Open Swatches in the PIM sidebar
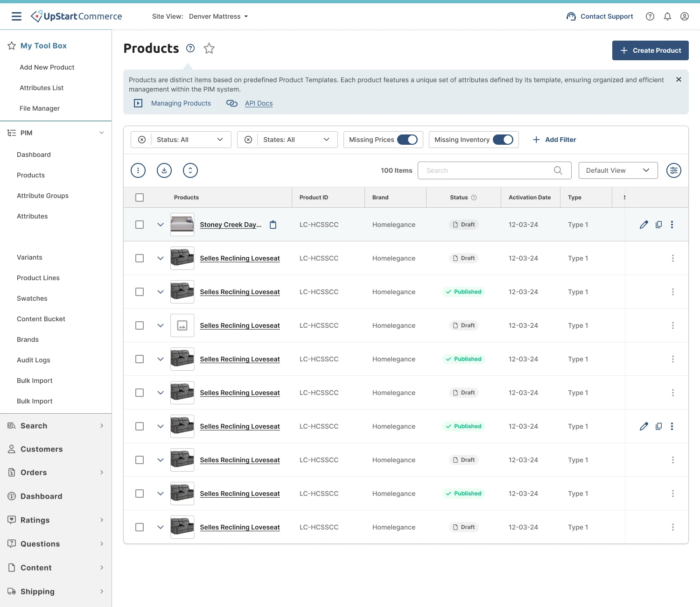The height and width of the screenshot is (607, 700). click(32, 298)
